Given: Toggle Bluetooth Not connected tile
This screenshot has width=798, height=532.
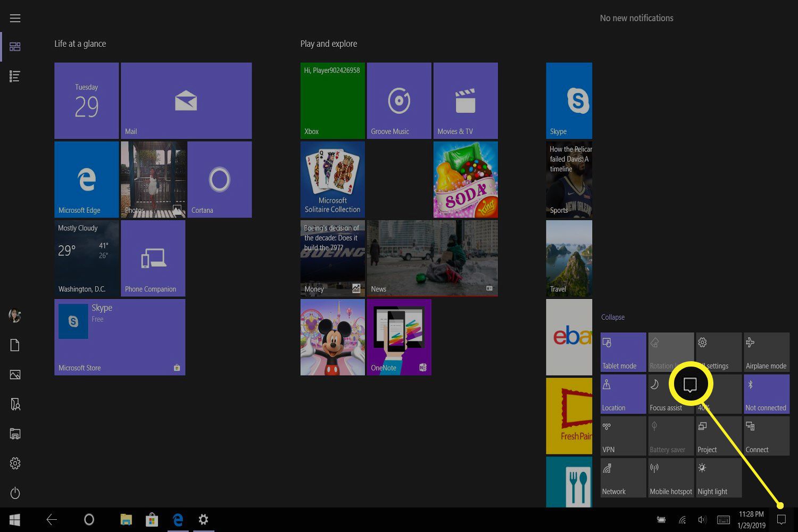Looking at the screenshot, I should 767,394.
